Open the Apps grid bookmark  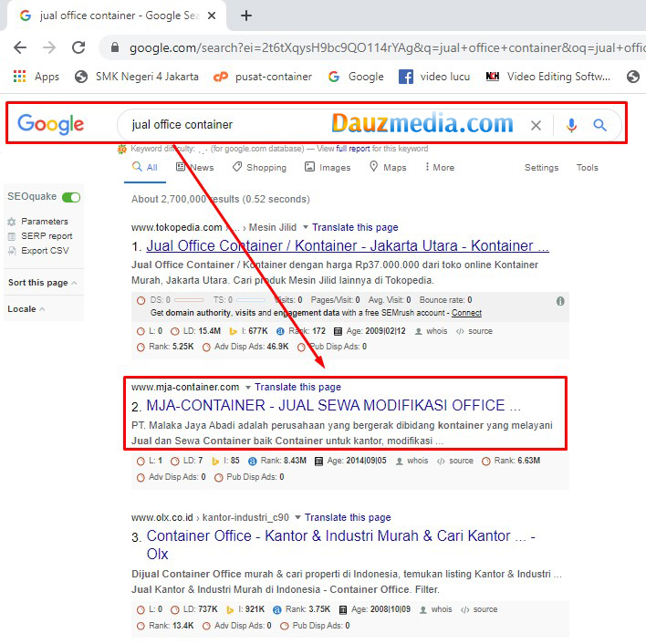pyautogui.click(x=36, y=77)
